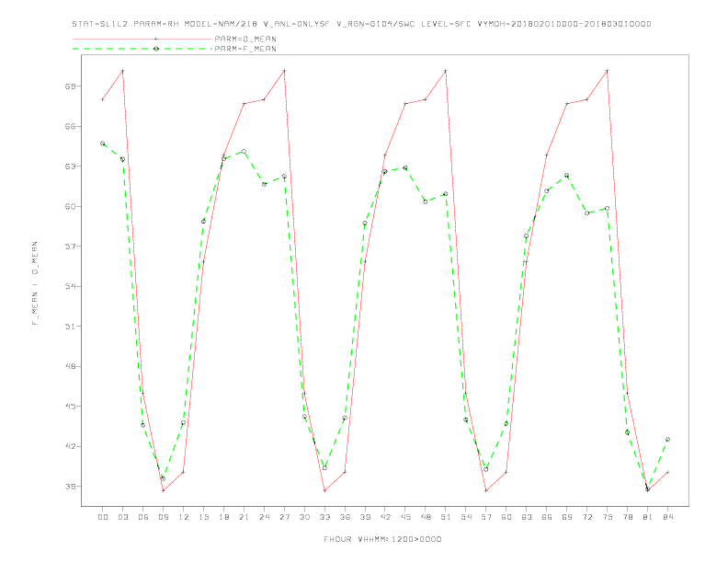728x563 pixels.
Task: Click the x-axis tick label 03
Action: (122, 517)
